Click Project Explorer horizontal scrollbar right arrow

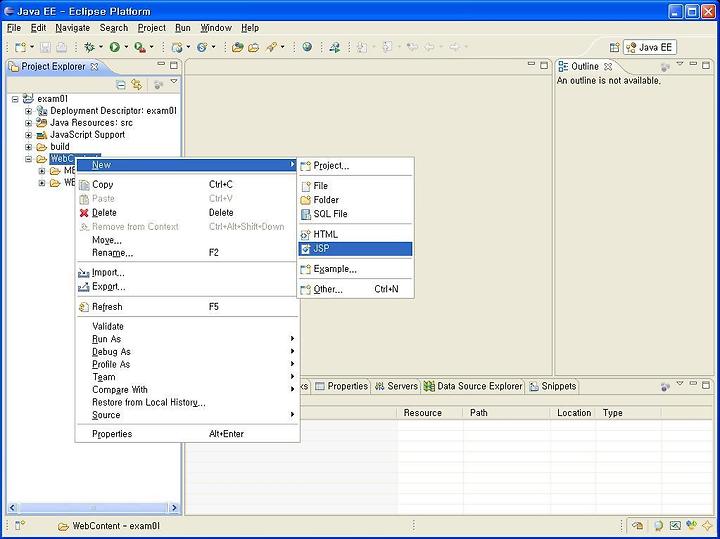click(174, 508)
